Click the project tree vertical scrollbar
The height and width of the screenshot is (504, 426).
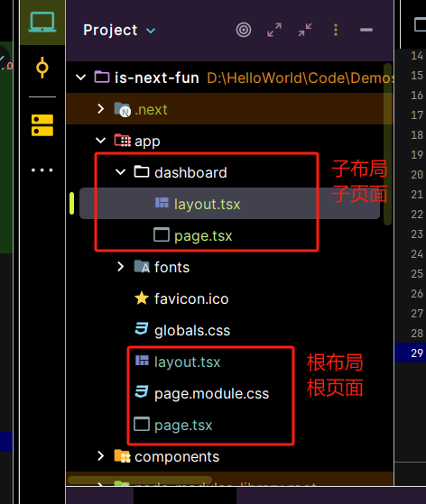[x=388, y=144]
